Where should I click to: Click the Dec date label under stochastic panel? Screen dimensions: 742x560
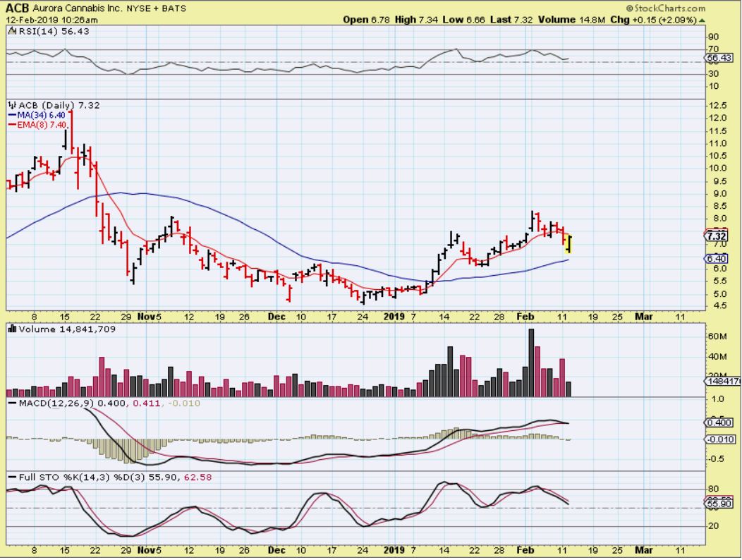(276, 550)
